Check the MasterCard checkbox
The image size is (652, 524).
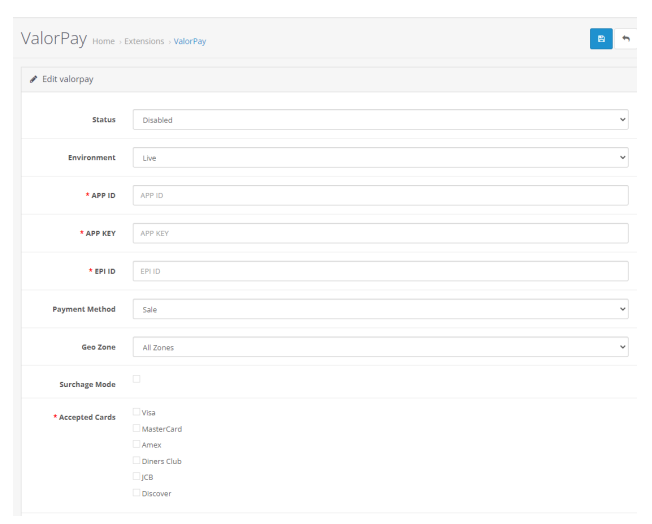pos(136,428)
